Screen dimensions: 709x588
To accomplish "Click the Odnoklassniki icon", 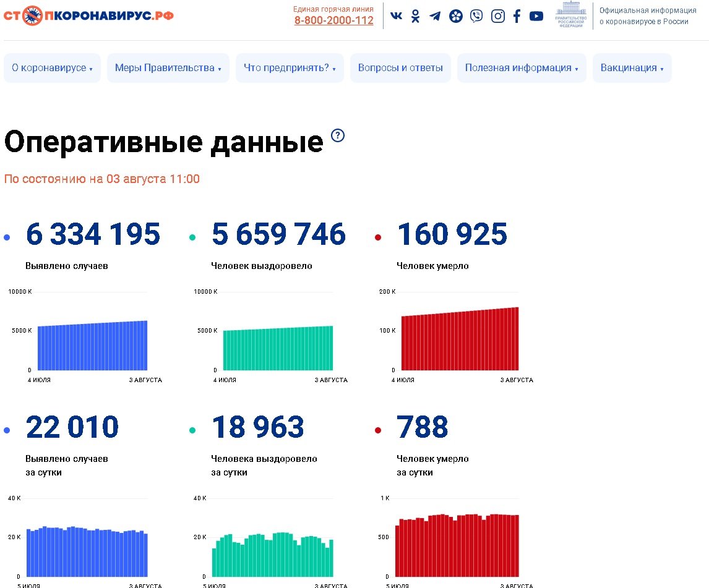I will [416, 16].
